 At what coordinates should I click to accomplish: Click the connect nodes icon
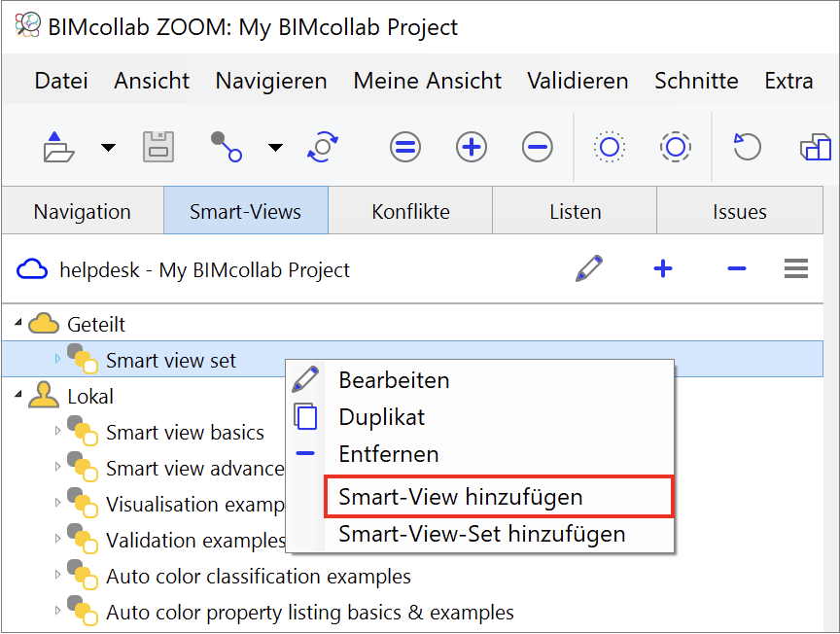tap(227, 146)
